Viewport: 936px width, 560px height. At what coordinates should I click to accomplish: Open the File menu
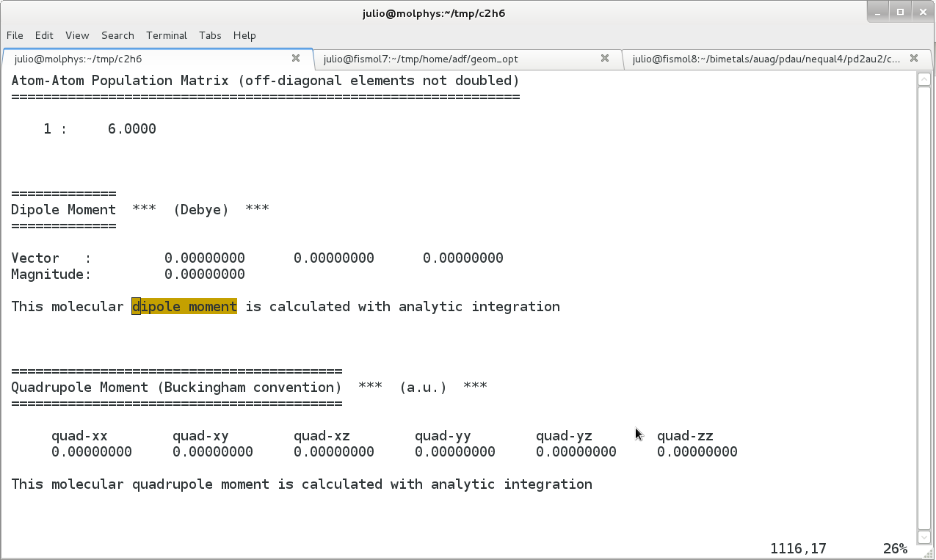coord(15,35)
